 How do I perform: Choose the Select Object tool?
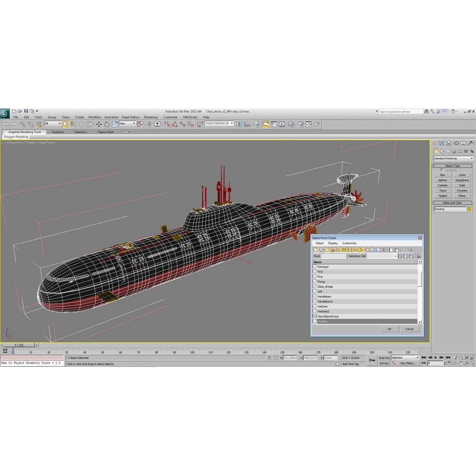tap(66, 124)
